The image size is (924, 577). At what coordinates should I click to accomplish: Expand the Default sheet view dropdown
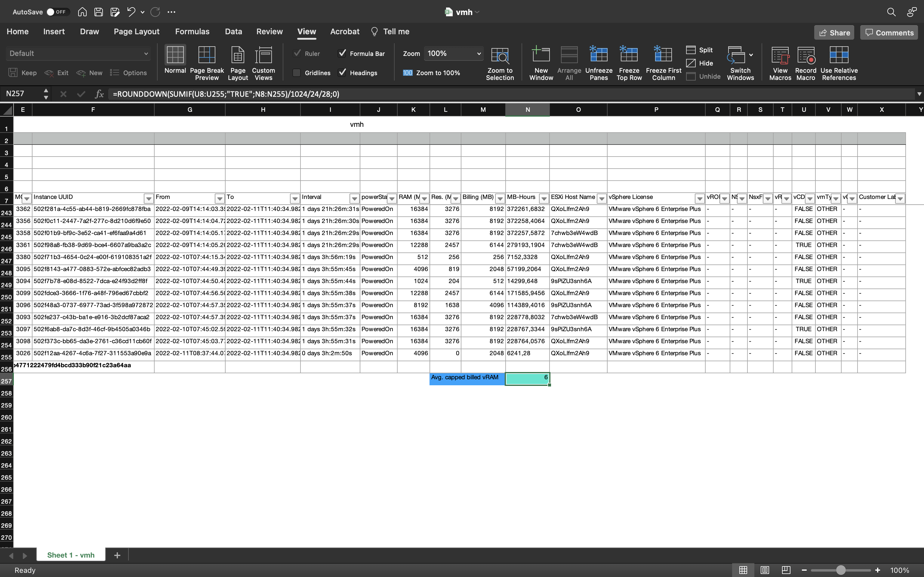[146, 54]
